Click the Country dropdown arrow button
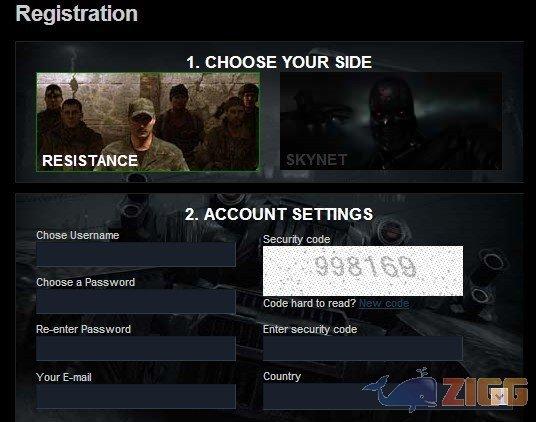Image resolution: width=536 pixels, height=422 pixels. (498, 396)
